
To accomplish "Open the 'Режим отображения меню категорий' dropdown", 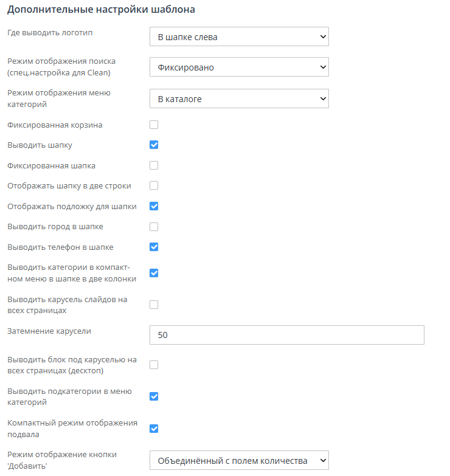I will pos(239,98).
